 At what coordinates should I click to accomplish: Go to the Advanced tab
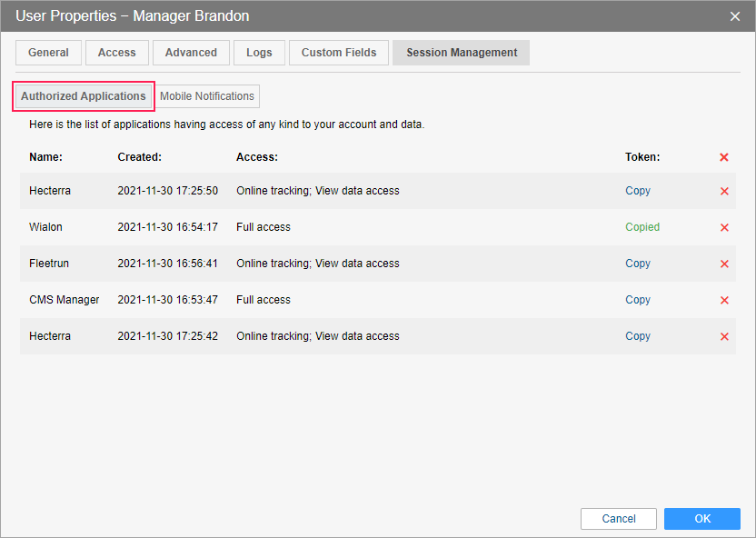tap(191, 53)
